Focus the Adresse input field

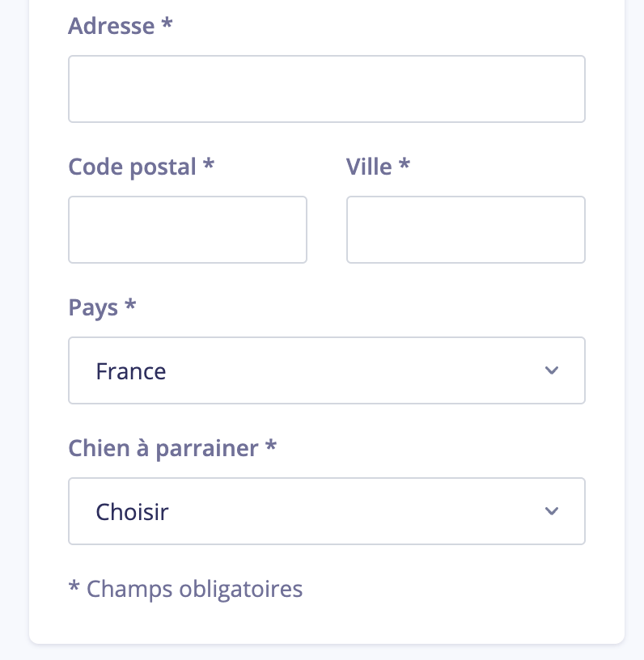(x=326, y=89)
